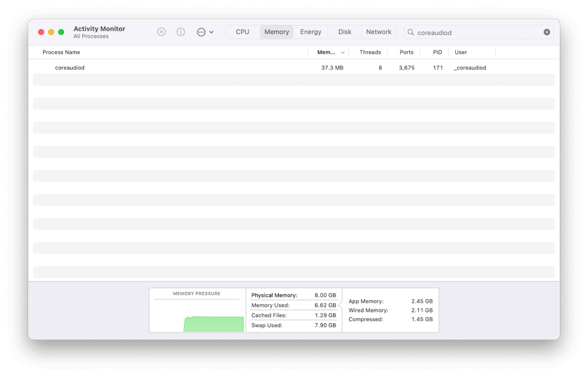Click the Compressed 1.45 GB entry
This screenshot has height=377, width=588.
(391, 319)
